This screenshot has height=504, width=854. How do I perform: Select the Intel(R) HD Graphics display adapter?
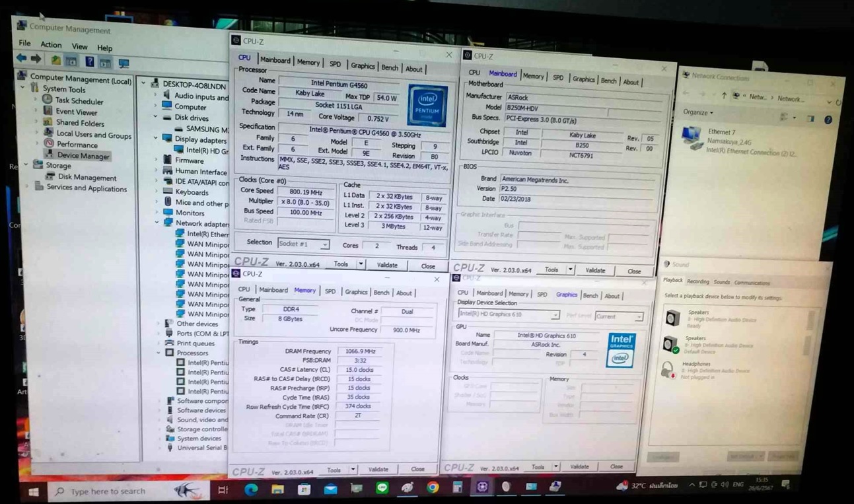202,150
